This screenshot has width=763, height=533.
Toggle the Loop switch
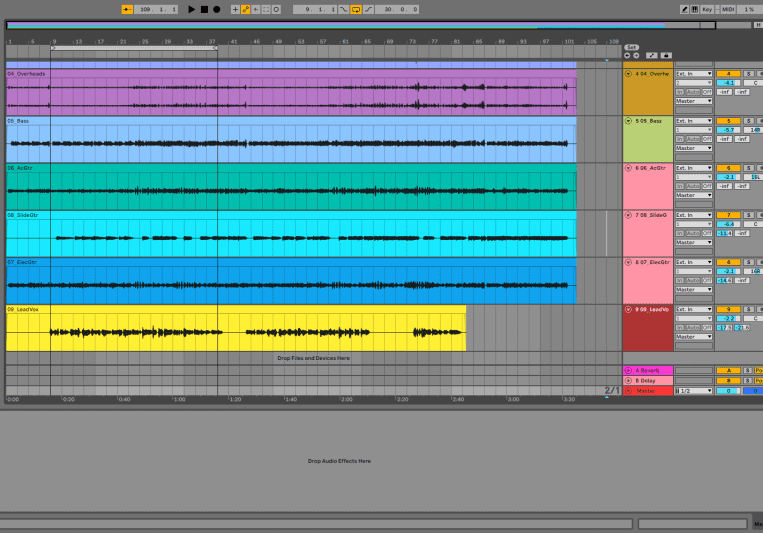[x=356, y=9]
